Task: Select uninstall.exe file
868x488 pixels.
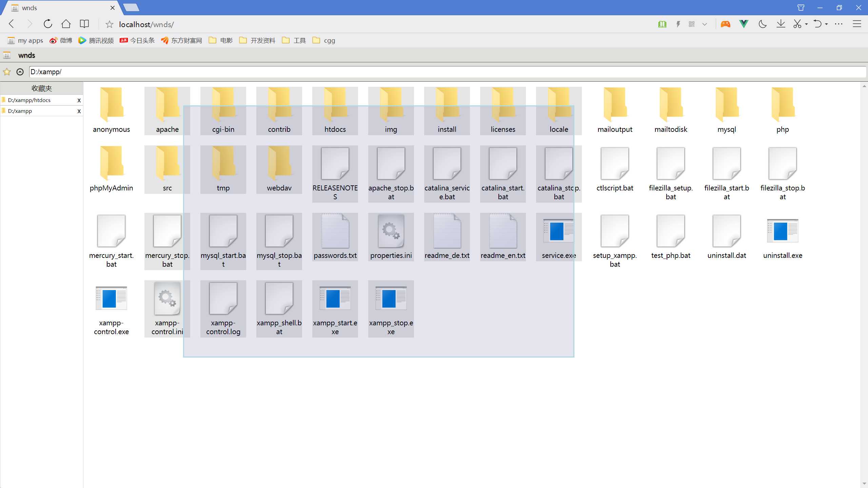Action: 783,237
